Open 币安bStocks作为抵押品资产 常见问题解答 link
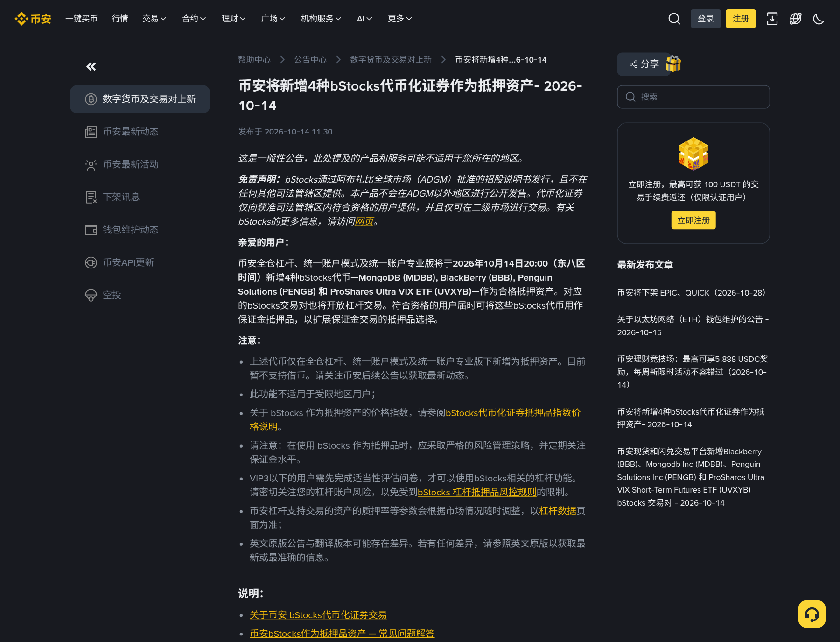This screenshot has height=642, width=840. pyautogui.click(x=342, y=634)
